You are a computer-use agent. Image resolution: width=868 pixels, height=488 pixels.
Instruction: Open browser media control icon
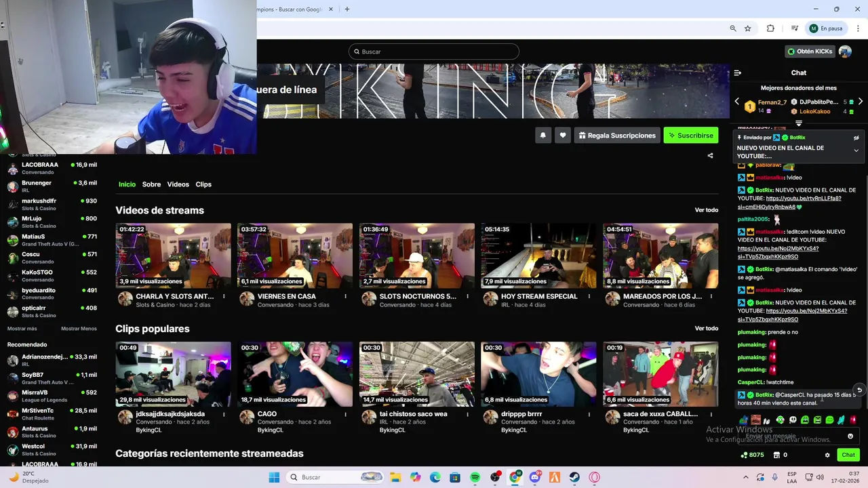(x=794, y=28)
